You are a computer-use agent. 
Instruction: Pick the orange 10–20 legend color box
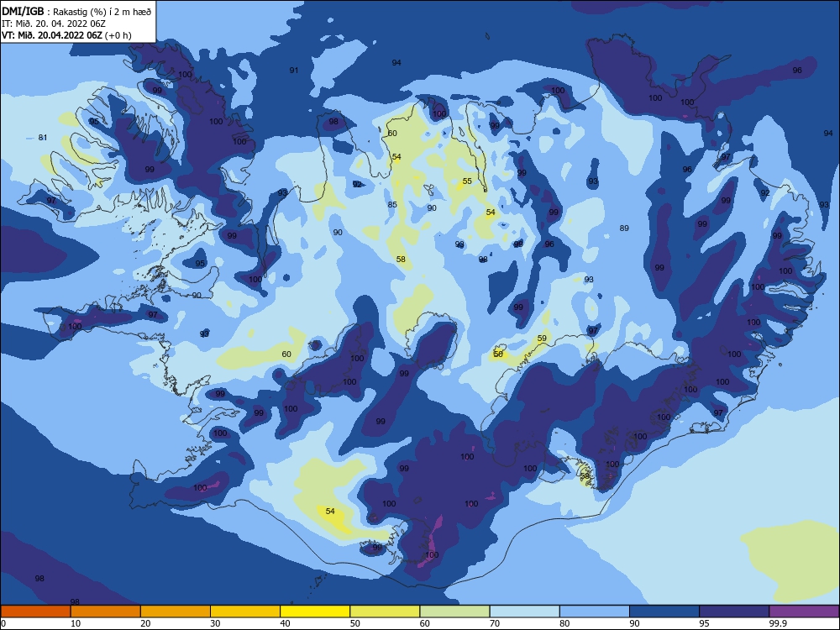106,612
